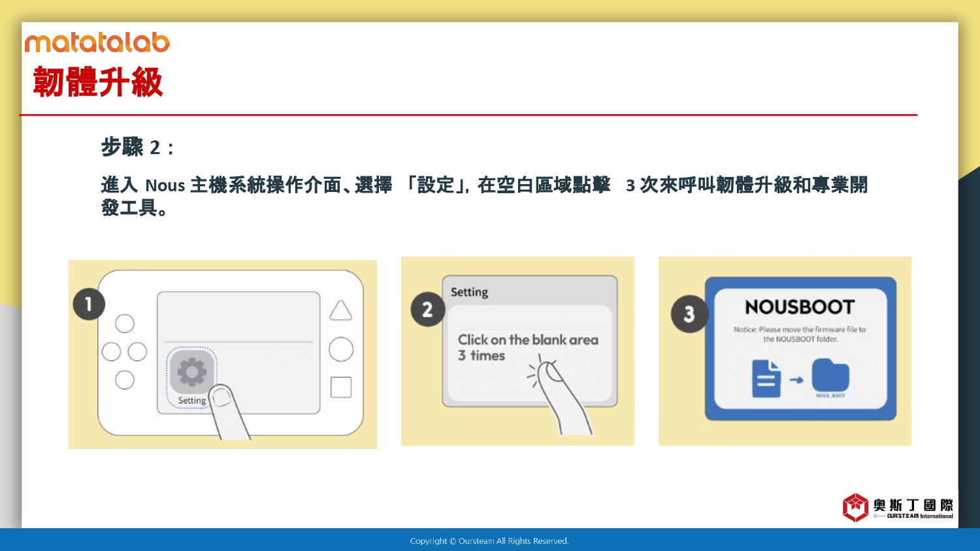Click the 奧斯丁國際 company name
980x551 pixels.
pyautogui.click(x=913, y=505)
